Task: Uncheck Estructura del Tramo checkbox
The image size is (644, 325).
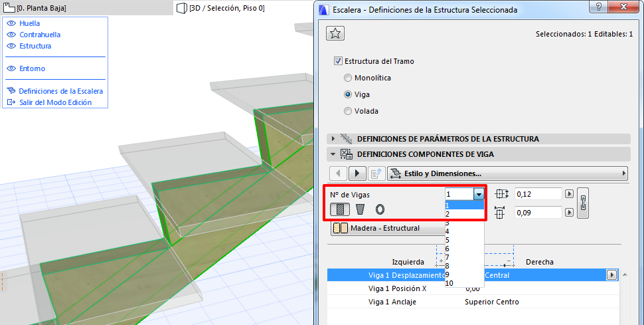Action: [x=338, y=61]
